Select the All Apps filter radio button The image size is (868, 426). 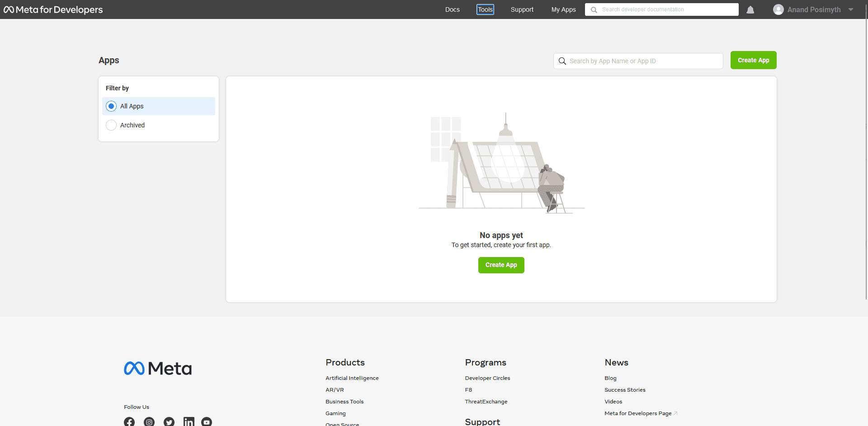click(111, 106)
